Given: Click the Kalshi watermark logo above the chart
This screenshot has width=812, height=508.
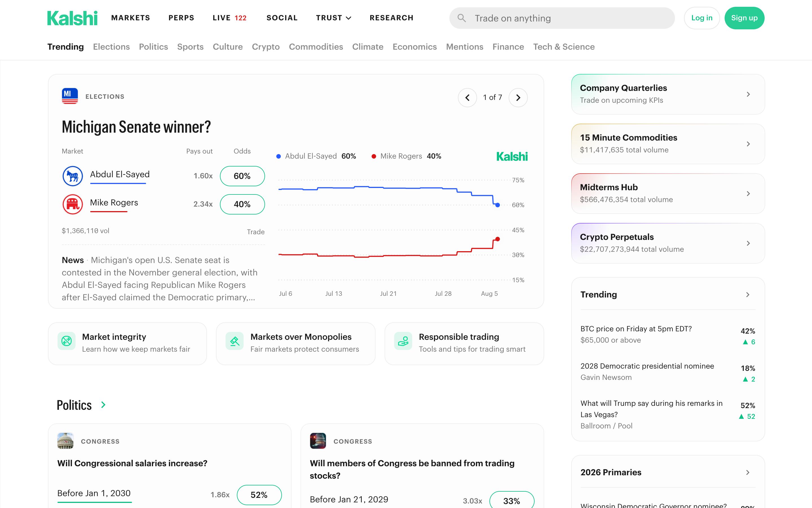Looking at the screenshot, I should tap(512, 156).
